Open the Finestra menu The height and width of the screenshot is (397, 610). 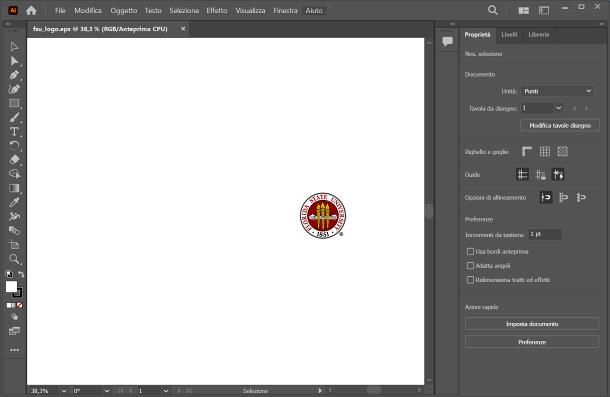285,11
